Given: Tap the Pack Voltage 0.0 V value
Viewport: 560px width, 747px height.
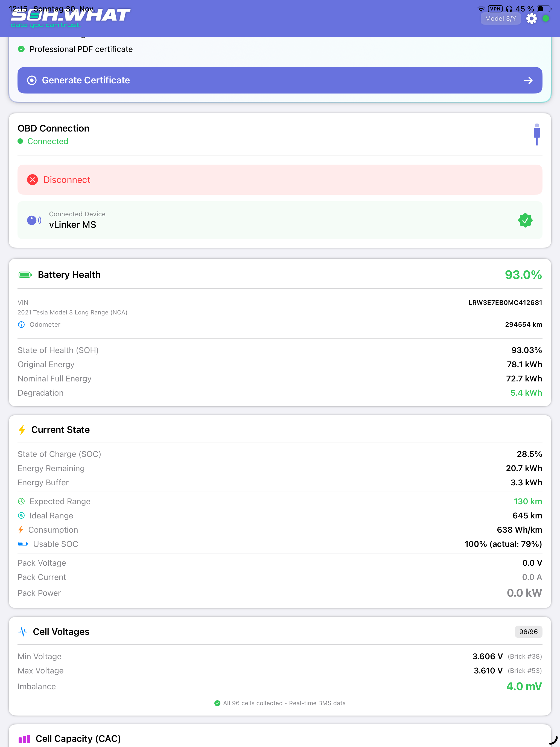Looking at the screenshot, I should pos(532,563).
